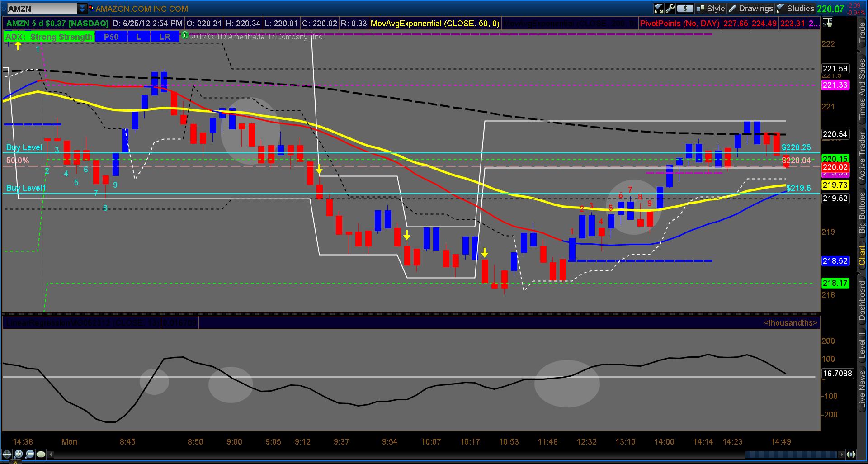Click the green info icon

[x=185, y=35]
